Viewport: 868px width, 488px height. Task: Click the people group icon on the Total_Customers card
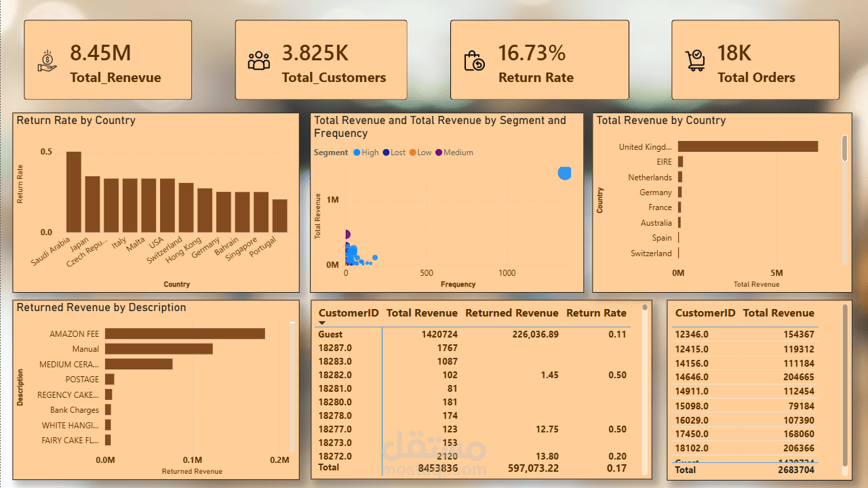(258, 60)
